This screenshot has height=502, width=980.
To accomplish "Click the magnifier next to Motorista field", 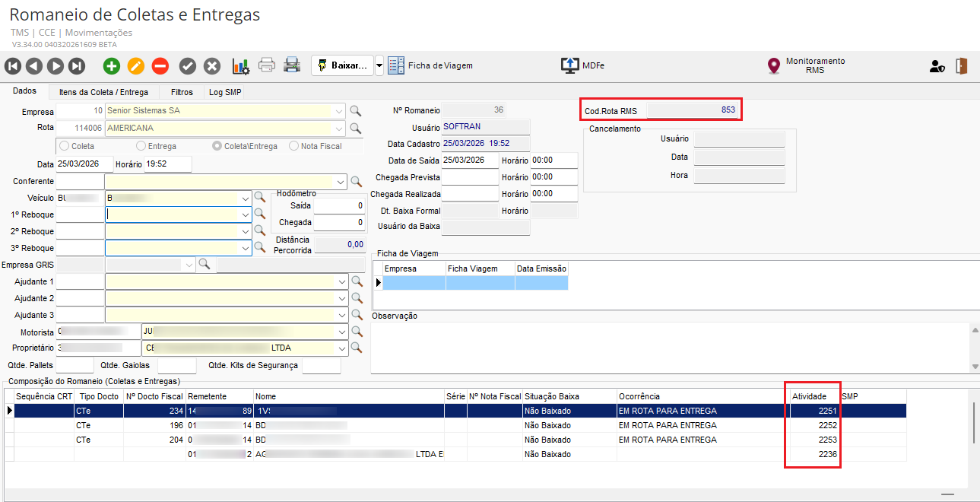I will click(356, 332).
